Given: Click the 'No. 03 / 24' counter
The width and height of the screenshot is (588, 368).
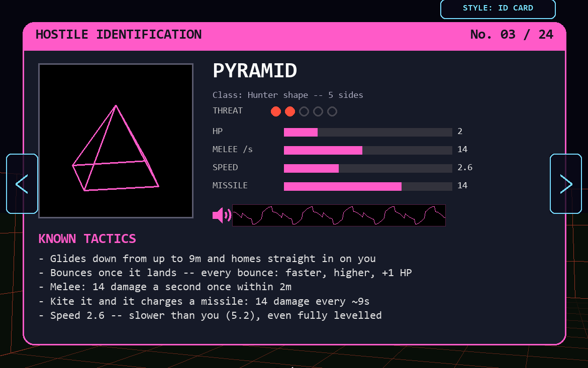Looking at the screenshot, I should tap(512, 35).
